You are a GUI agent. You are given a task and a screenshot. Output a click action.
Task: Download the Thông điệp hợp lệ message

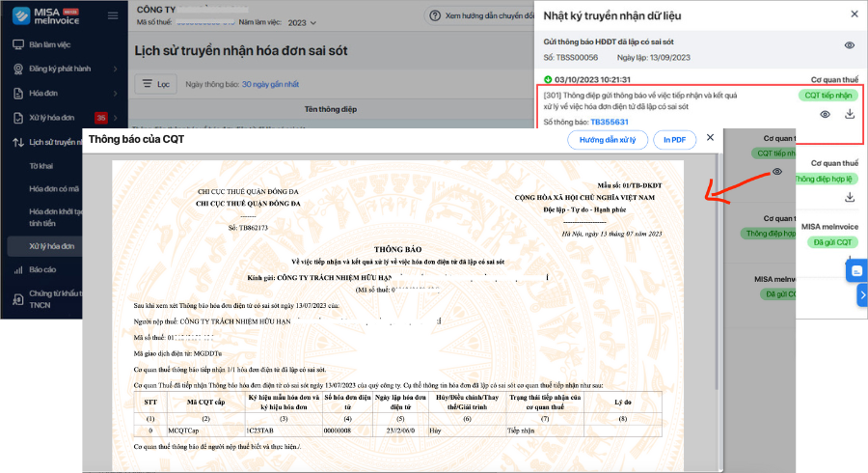tap(850, 197)
